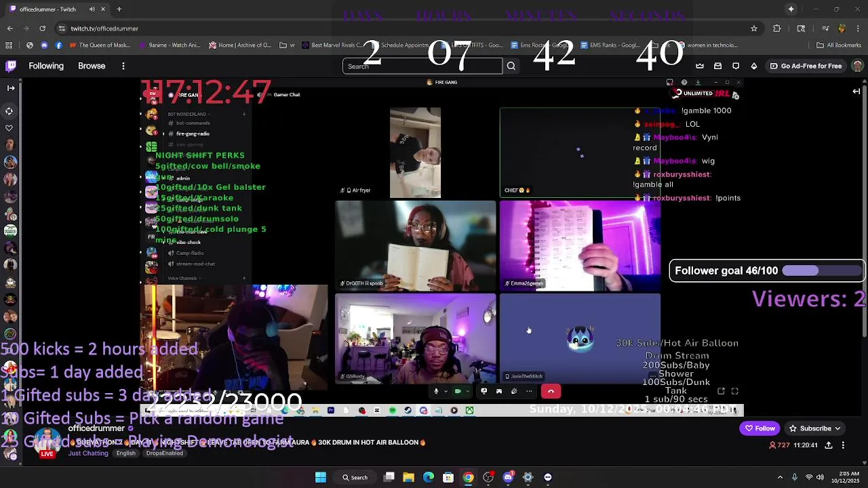Open the apps grid in the bookmarks bar
Screen dimensions: 868x488
pos(9,45)
